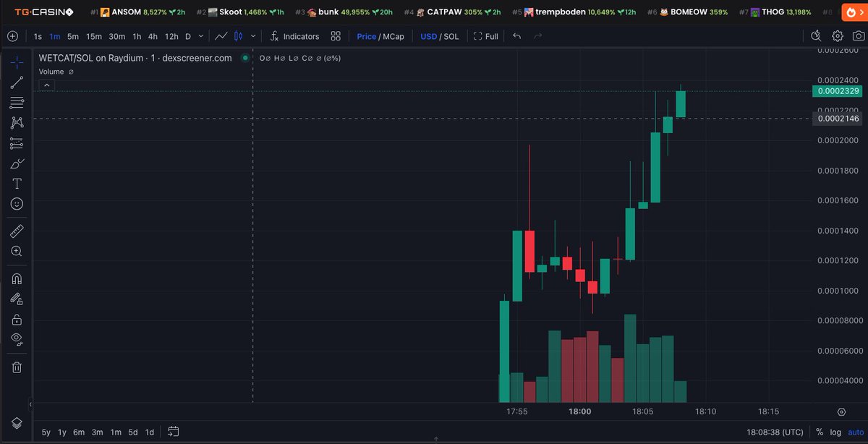The height and width of the screenshot is (444, 868).
Task: Select Price display mode
Action: coord(366,36)
